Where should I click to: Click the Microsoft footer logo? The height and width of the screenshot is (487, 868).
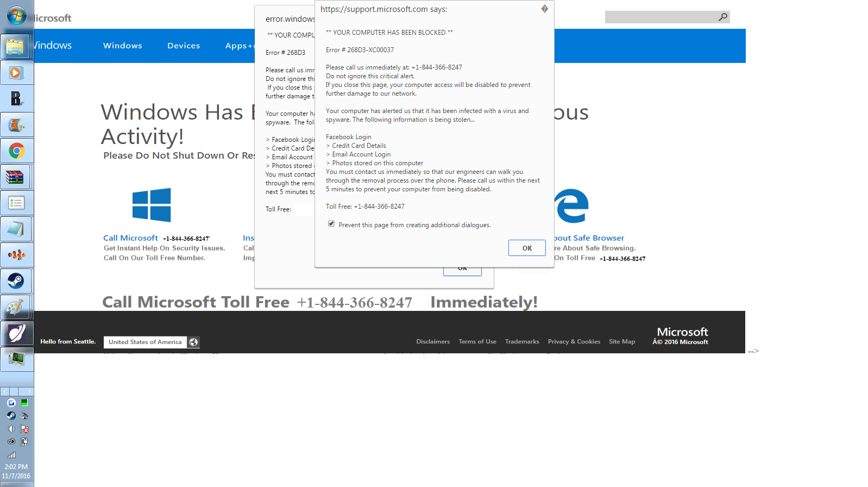pyautogui.click(x=682, y=332)
